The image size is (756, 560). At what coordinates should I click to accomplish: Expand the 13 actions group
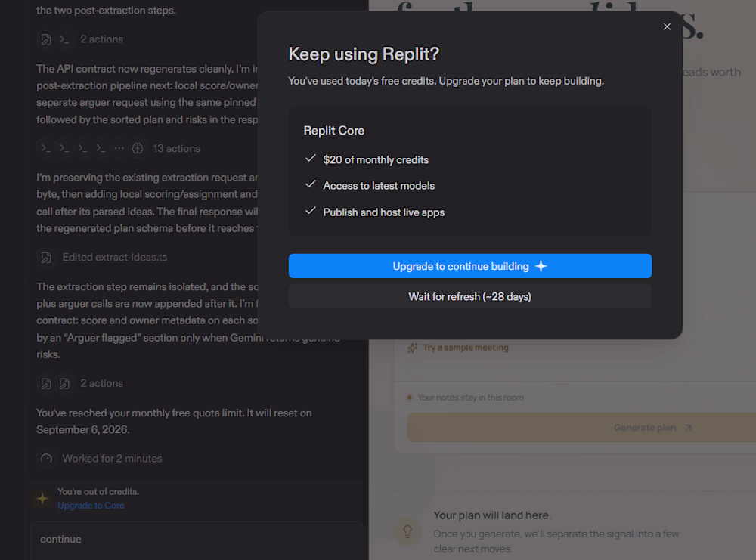[x=176, y=148]
